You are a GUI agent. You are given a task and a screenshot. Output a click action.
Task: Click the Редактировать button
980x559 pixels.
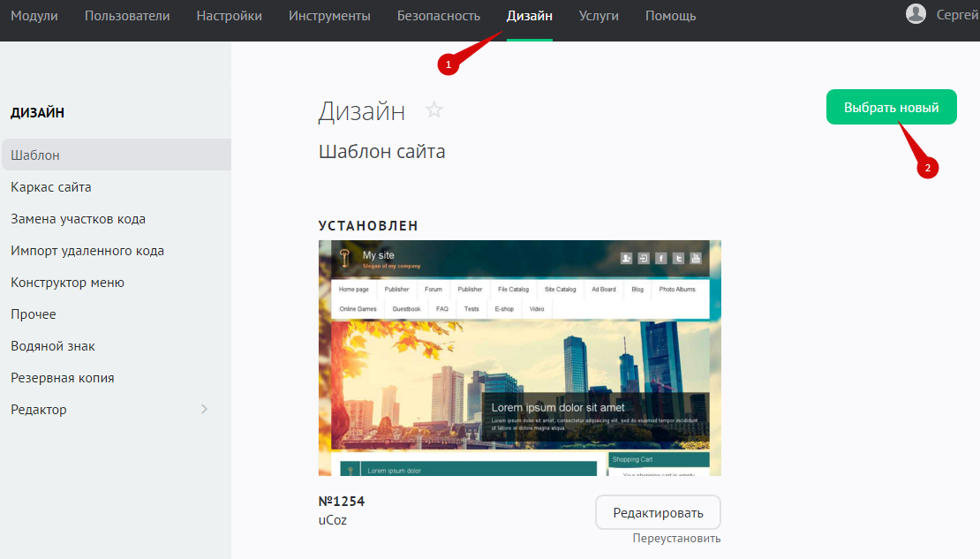[658, 512]
